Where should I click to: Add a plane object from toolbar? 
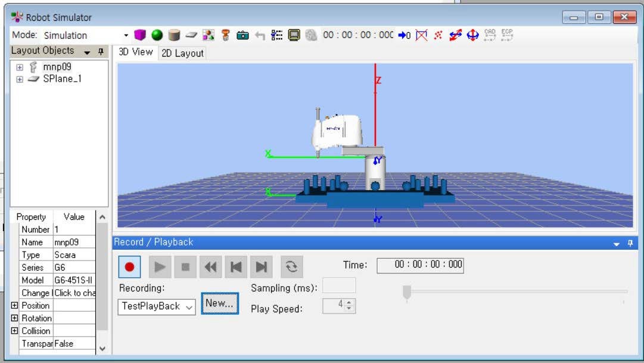191,35
